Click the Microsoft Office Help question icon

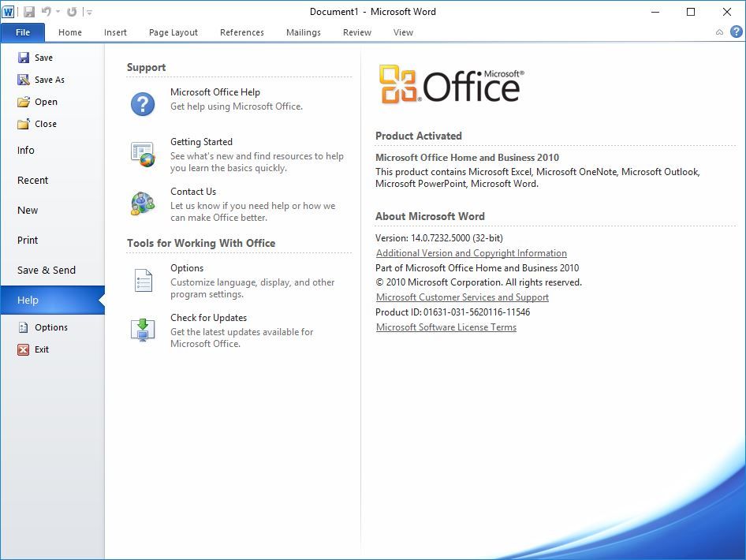coord(143,104)
